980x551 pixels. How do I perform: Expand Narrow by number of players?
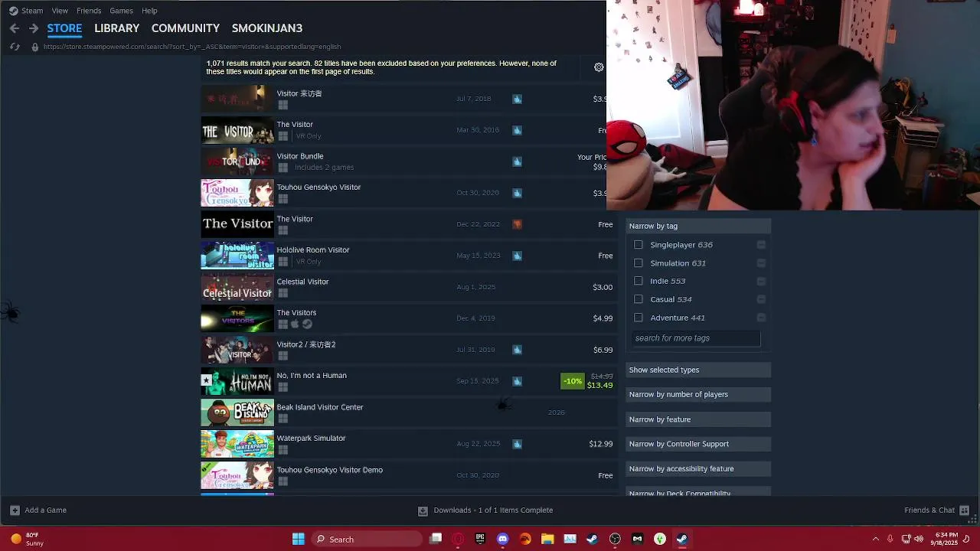point(698,394)
